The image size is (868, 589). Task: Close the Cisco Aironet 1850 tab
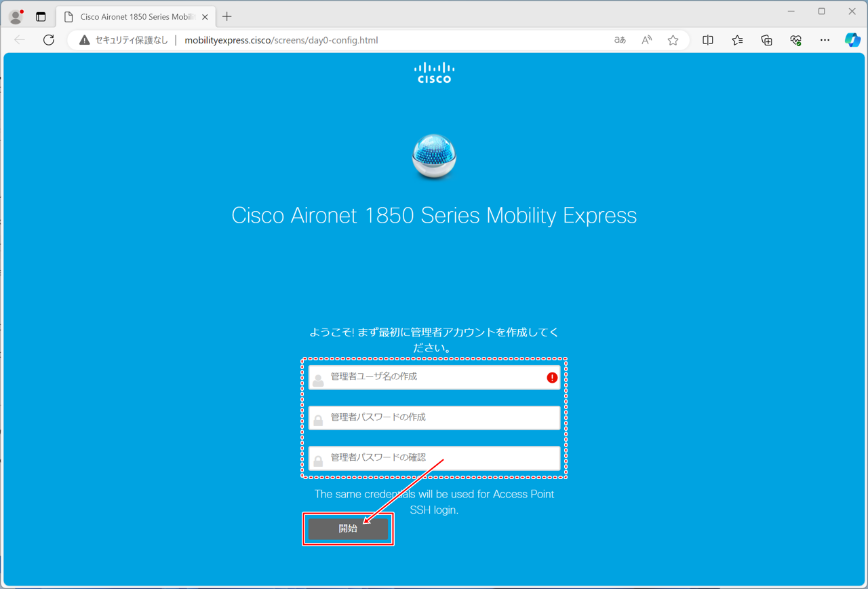click(205, 17)
